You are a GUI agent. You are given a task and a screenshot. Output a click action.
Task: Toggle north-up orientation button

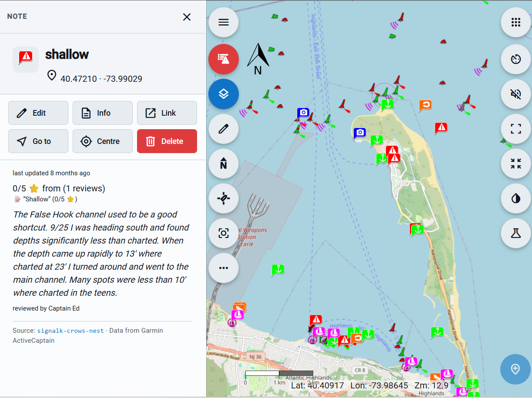click(x=224, y=164)
